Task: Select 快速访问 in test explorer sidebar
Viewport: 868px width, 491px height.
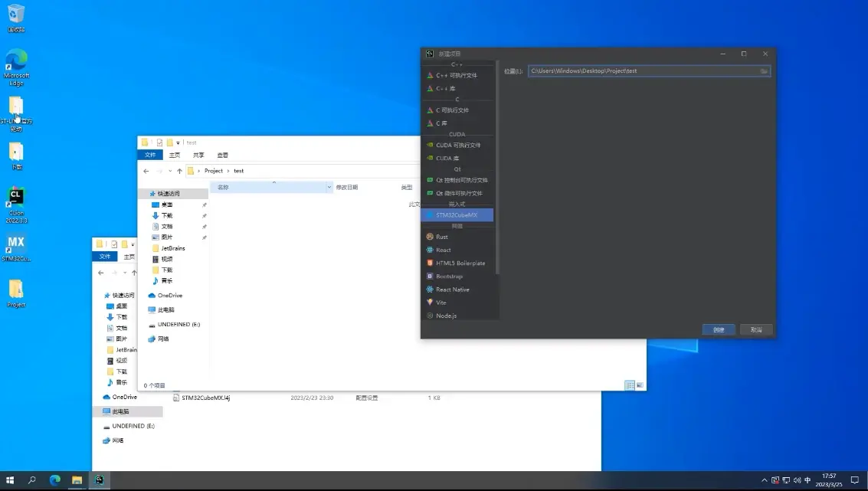Action: (169, 194)
